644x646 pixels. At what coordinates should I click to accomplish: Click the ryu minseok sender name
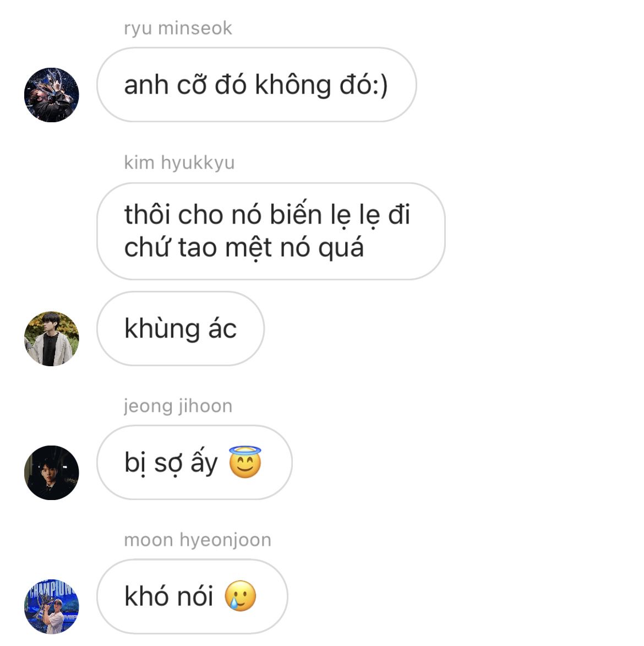pos(178,28)
